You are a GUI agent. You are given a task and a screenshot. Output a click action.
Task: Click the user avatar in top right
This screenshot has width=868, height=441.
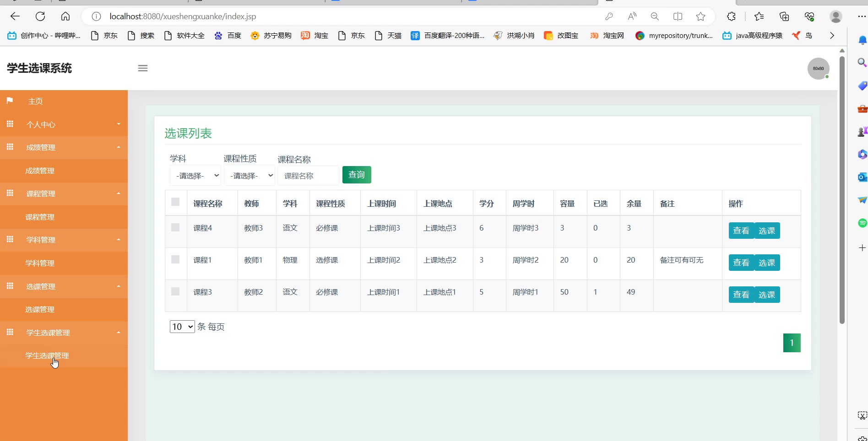pos(818,69)
